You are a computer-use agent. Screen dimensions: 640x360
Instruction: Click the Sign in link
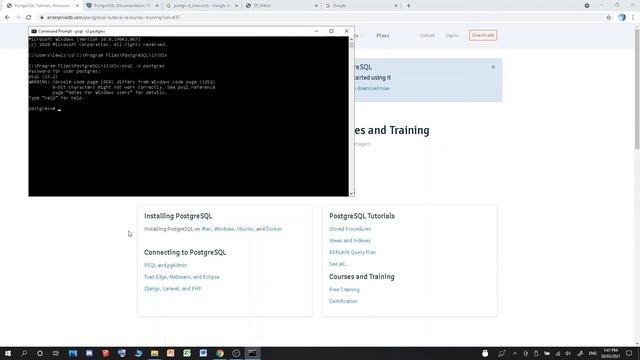(x=452, y=36)
